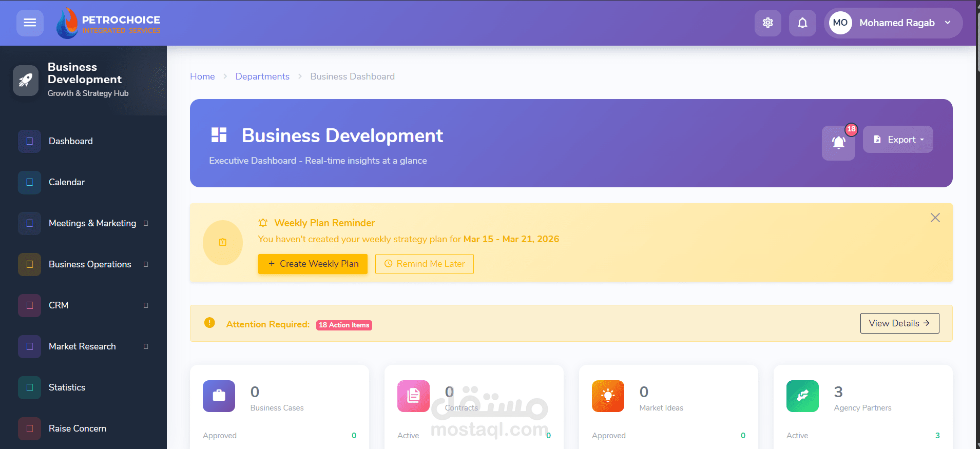Screen dimensions: 980x449
Task: Click the MO user avatar
Action: tap(840, 23)
